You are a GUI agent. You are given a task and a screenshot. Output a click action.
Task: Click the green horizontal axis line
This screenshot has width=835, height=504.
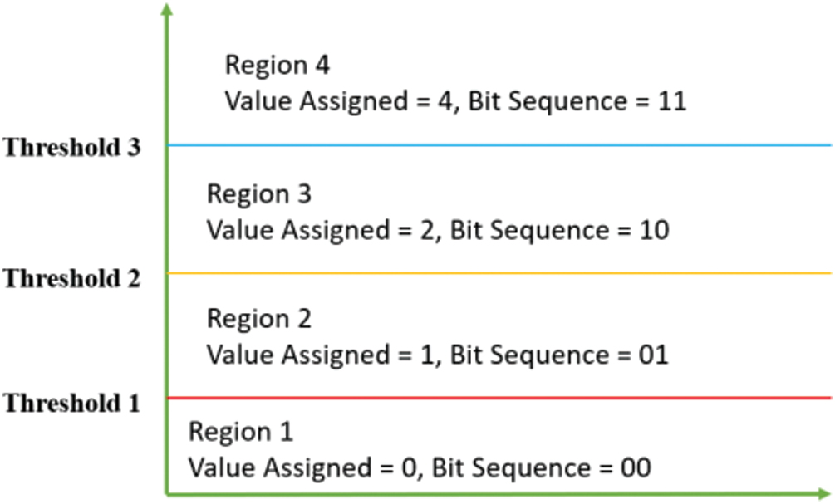(x=499, y=495)
